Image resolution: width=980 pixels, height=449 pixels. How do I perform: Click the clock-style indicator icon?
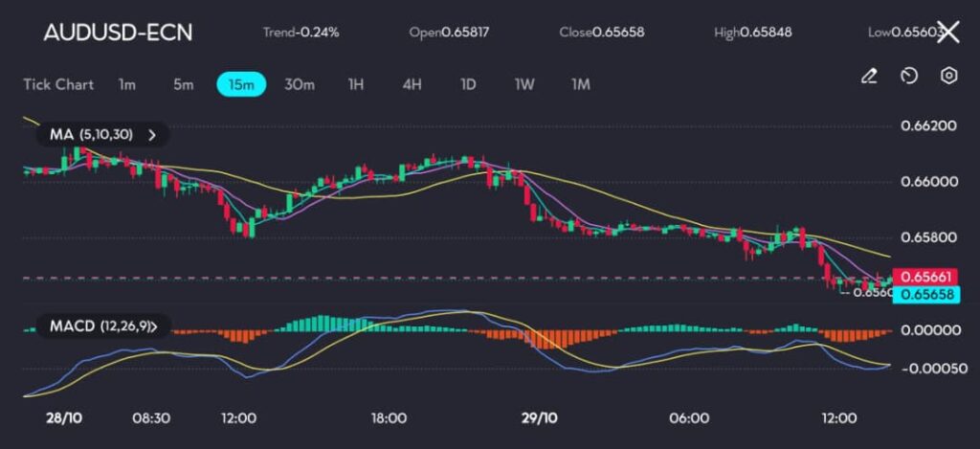[x=909, y=76]
